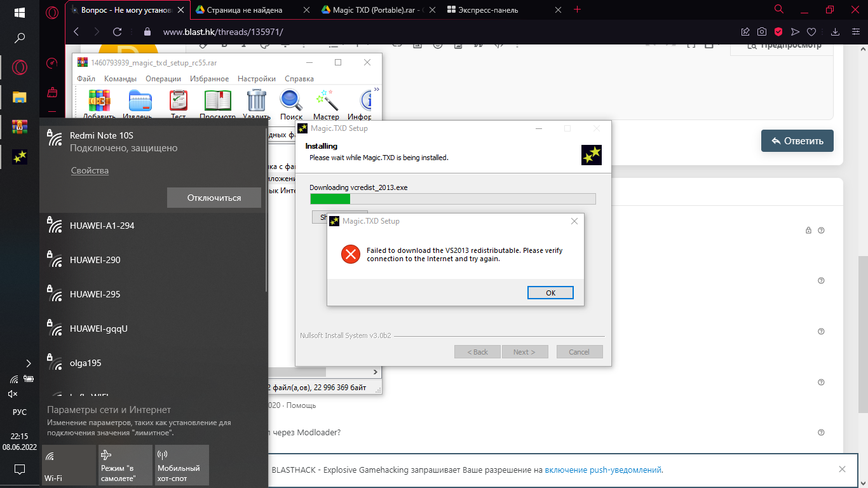
Task: Open the Свойства link under Redmi Note 10S
Action: pos(90,170)
